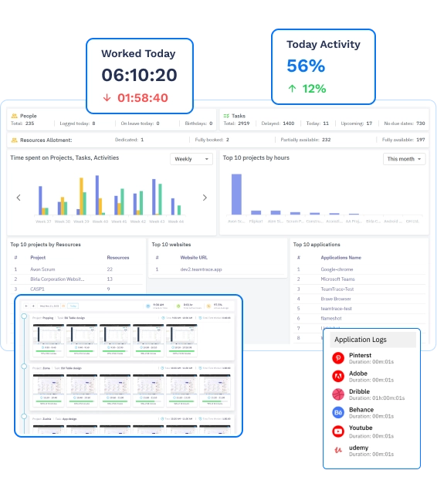The image size is (437, 504).
Task: Open the calendar icon beside the date
Action: (x=63, y=306)
